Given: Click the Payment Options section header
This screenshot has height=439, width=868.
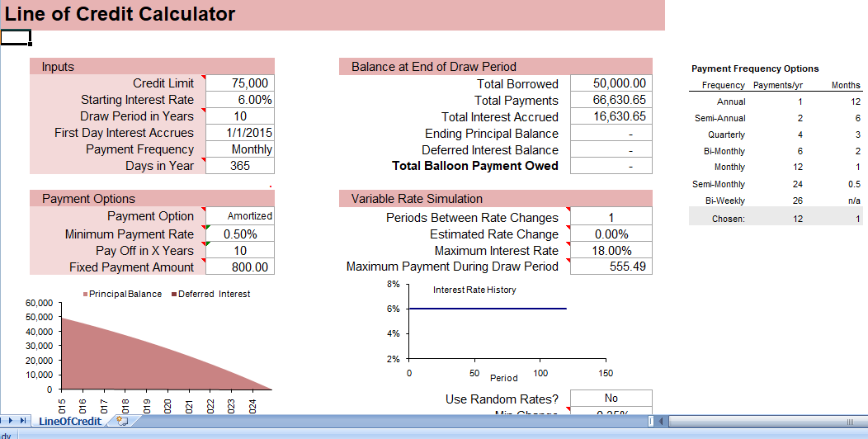Looking at the screenshot, I should click(x=153, y=198).
